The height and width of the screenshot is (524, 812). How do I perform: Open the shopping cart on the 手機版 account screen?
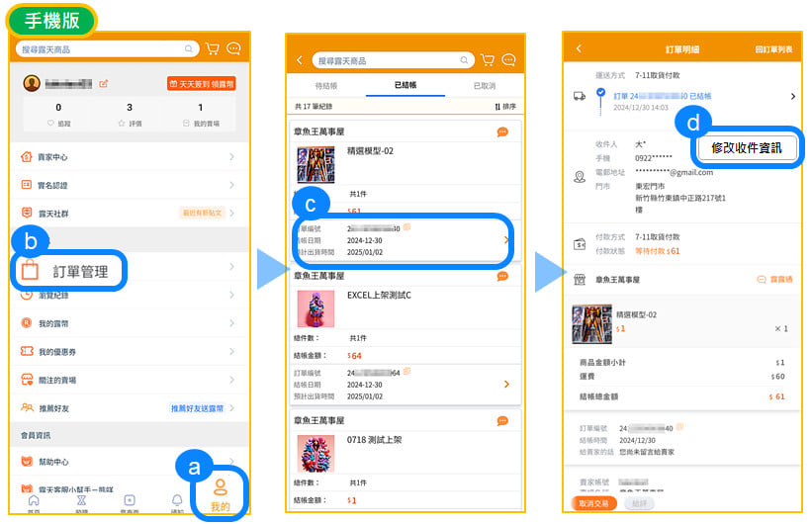[x=212, y=48]
